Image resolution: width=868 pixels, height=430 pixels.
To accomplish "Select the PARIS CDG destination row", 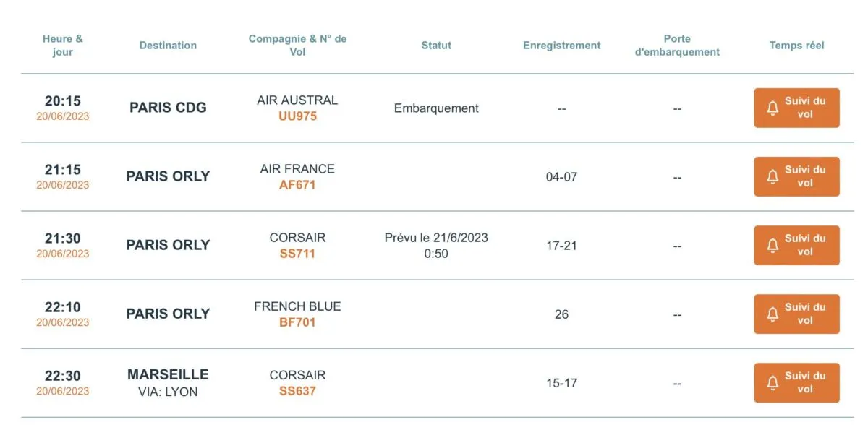I will pos(168,108).
